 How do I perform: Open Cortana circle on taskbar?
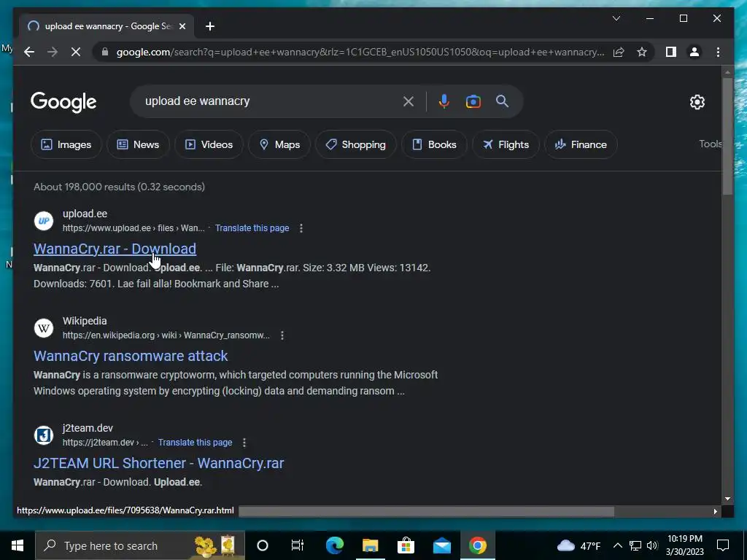263,545
